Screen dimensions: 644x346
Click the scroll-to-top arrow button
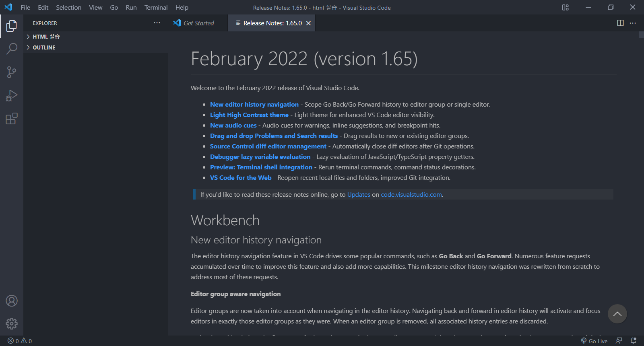coord(617,314)
